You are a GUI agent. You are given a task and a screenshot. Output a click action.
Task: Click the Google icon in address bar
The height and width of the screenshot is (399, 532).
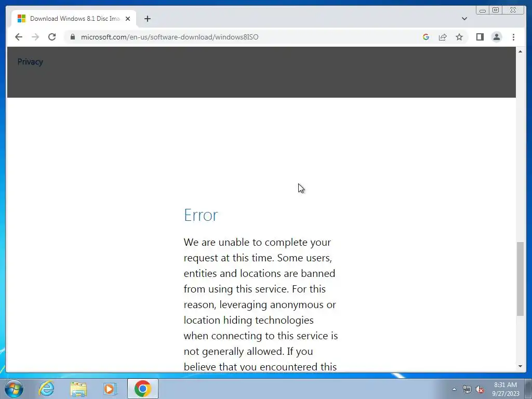coord(426,37)
